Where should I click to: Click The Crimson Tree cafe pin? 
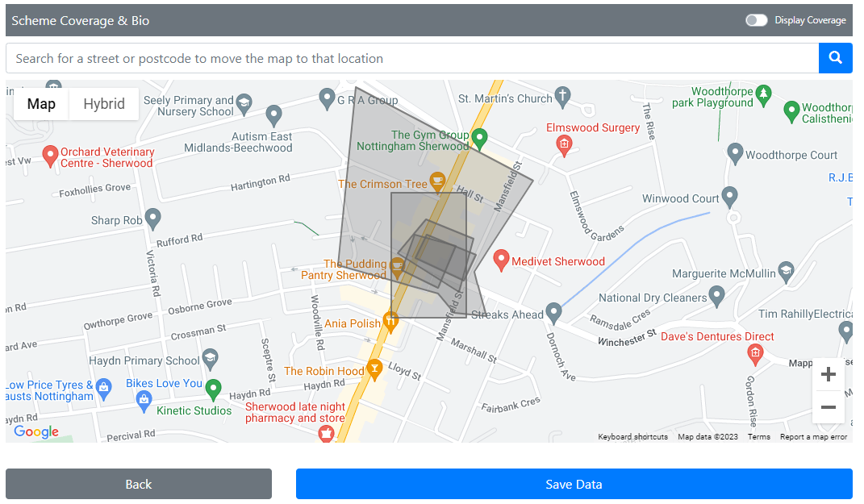click(437, 182)
